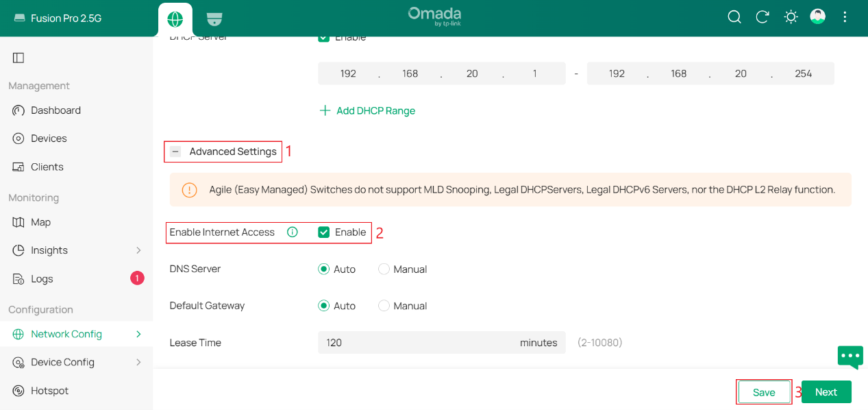Open the global network view tab
The image size is (868, 410).
[x=175, y=19]
